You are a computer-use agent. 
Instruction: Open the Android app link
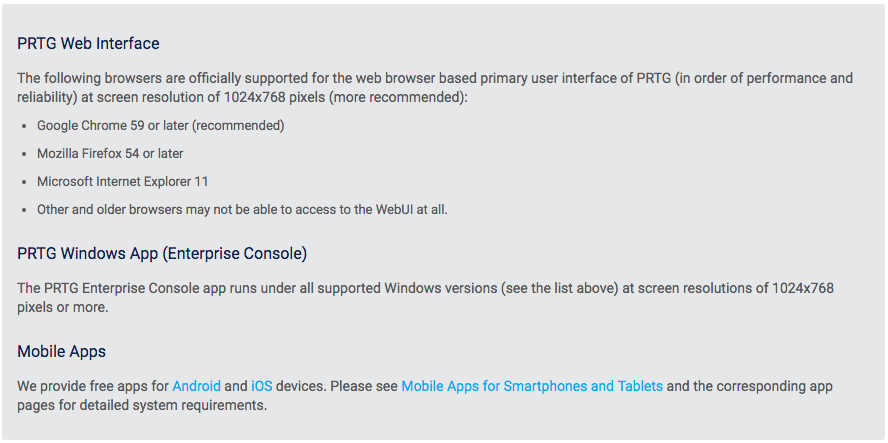197,386
